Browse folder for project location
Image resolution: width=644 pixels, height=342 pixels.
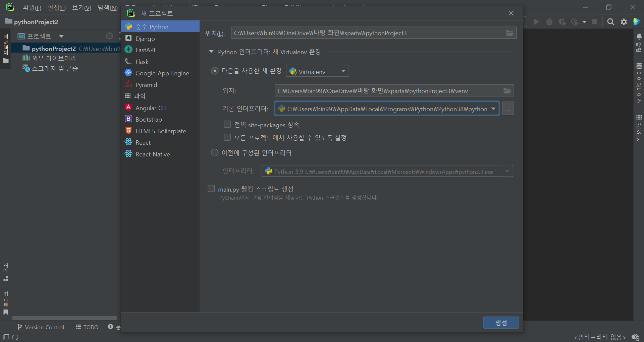point(509,33)
